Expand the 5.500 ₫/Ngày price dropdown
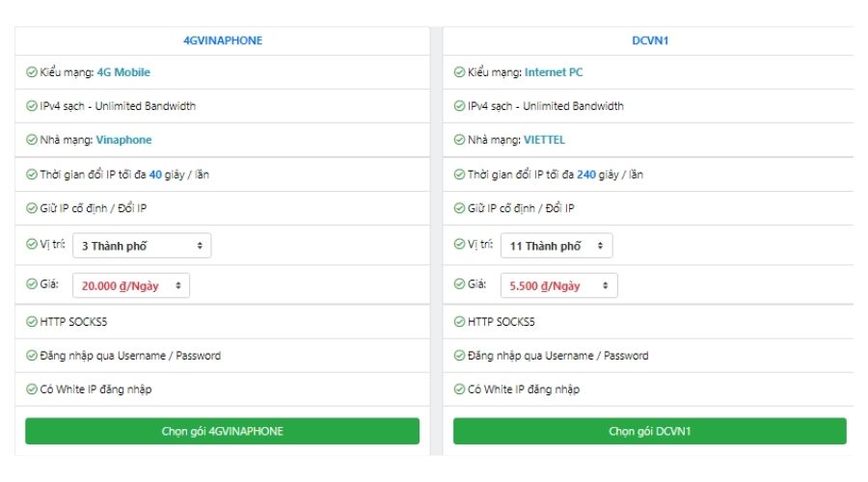Screen dimensions: 868x482 pyautogui.click(x=558, y=285)
